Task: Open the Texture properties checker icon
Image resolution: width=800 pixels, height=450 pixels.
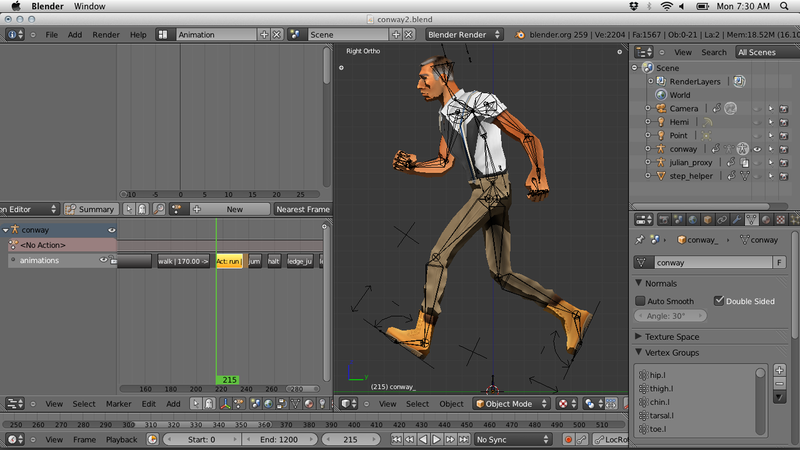Action: (x=781, y=220)
